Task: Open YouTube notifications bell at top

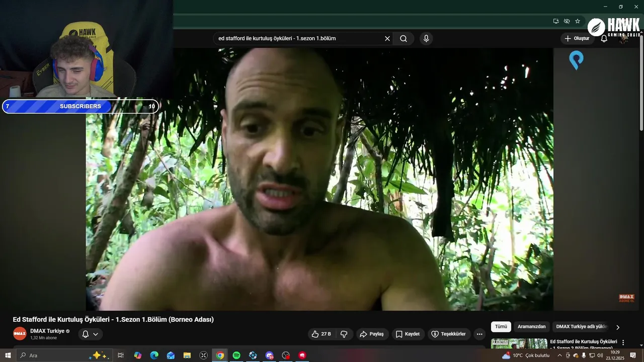Action: tap(604, 39)
